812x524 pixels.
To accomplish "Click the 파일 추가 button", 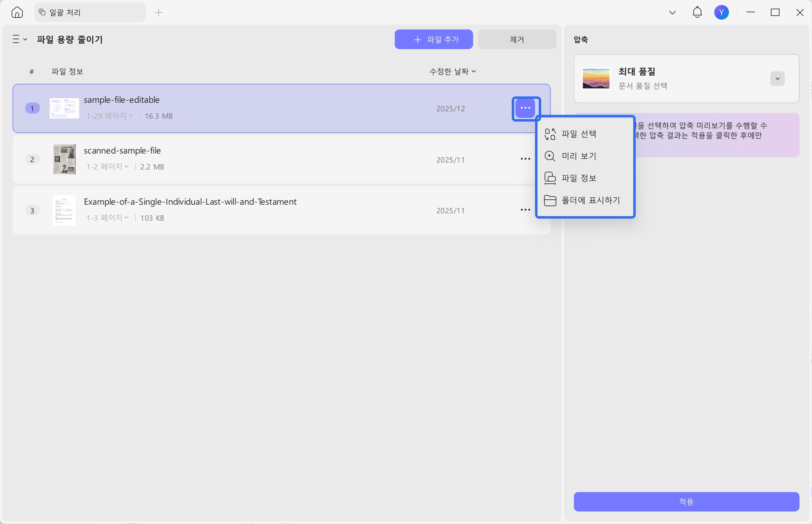I will coord(434,39).
